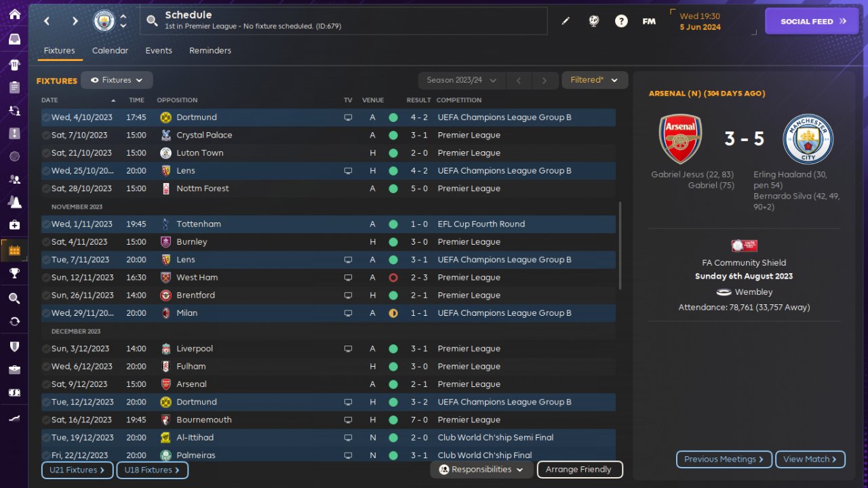Open the Inbox tray icon
The height and width of the screenshot is (488, 868).
point(14,39)
